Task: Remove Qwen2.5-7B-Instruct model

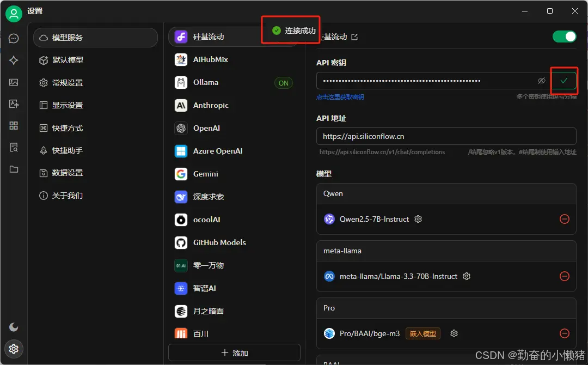Action: point(564,219)
